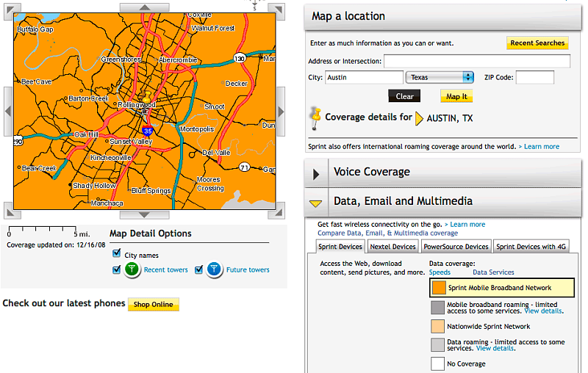Switch to the PowerSource Devices tab

[456, 247]
